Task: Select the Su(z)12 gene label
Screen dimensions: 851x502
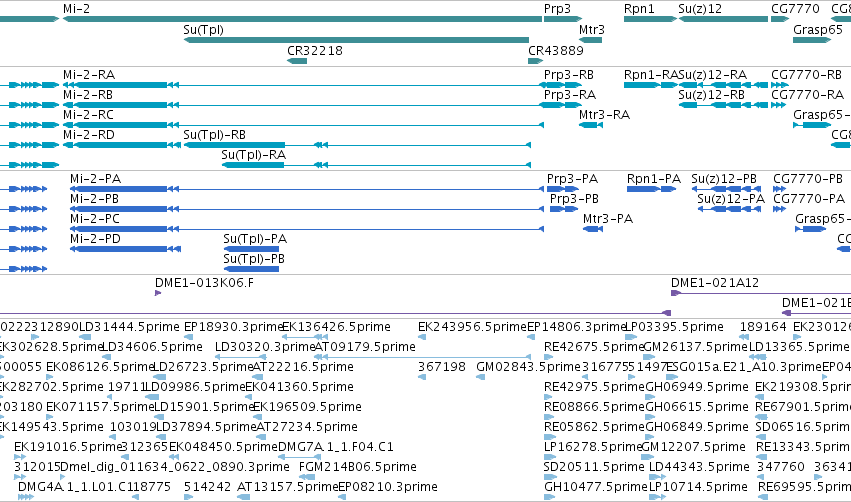Action: (x=700, y=9)
